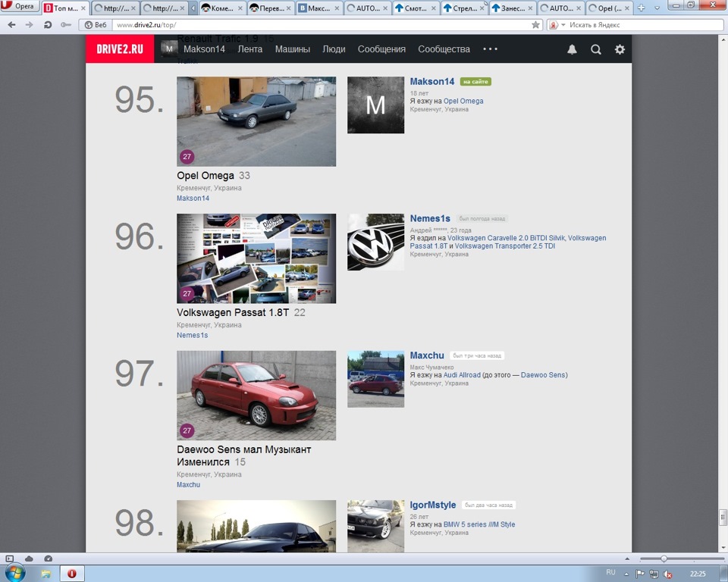728x582 pixels.
Task: Click the DRIVE2.RU logo
Action: tap(120, 48)
